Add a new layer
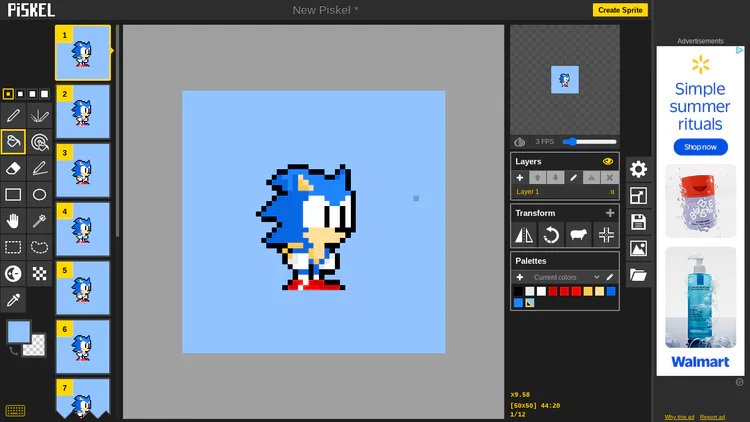Screen dimensions: 750x422 [519, 178]
